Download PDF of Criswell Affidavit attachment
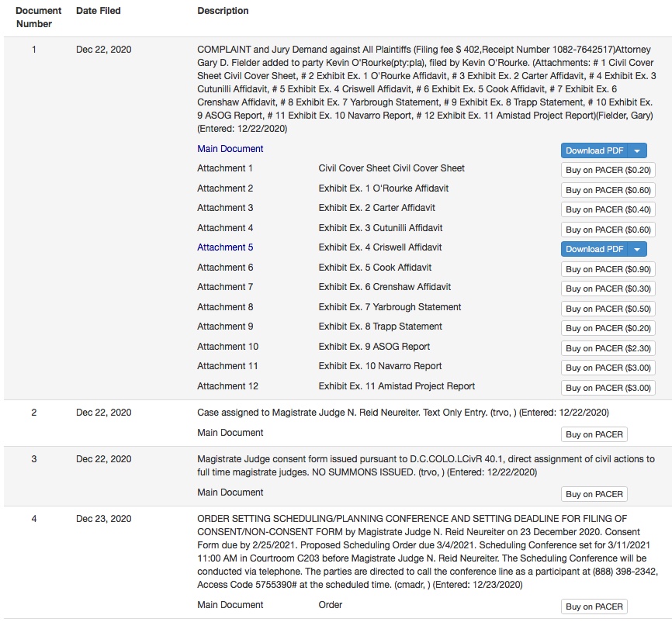 (594, 250)
